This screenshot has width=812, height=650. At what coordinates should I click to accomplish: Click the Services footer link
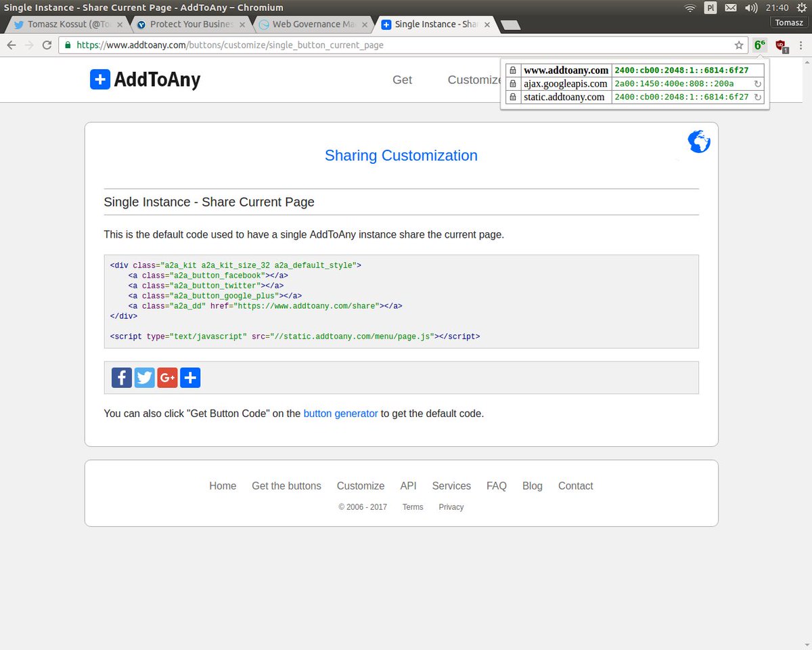[x=451, y=486]
